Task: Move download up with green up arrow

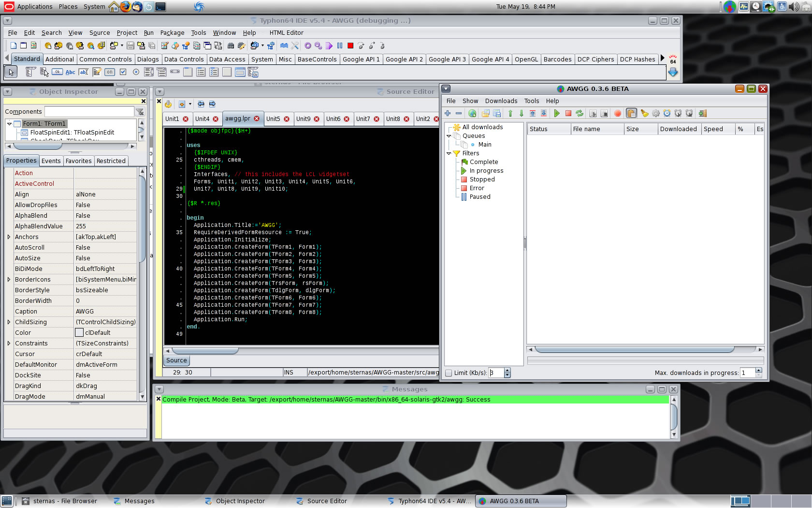Action: pyautogui.click(x=510, y=113)
